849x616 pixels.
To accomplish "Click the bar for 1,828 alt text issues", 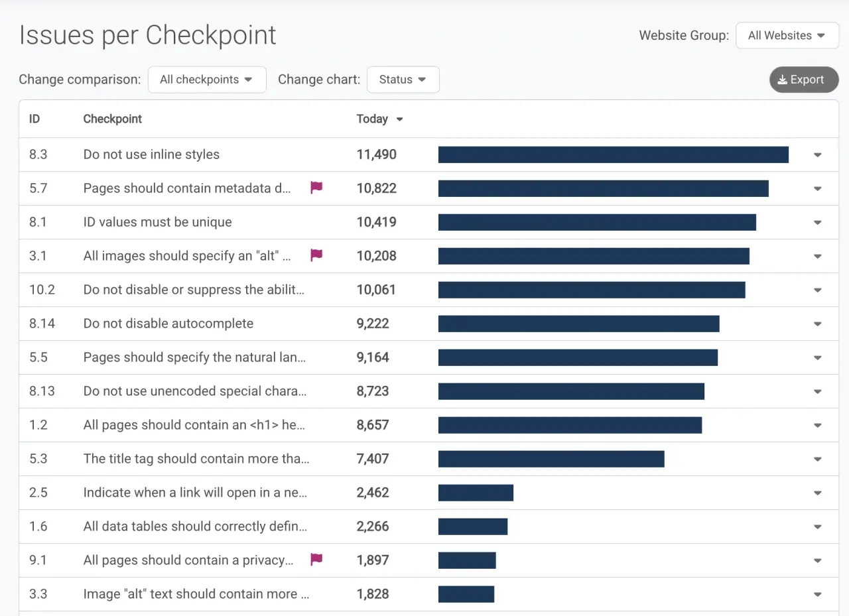I will tap(466, 594).
